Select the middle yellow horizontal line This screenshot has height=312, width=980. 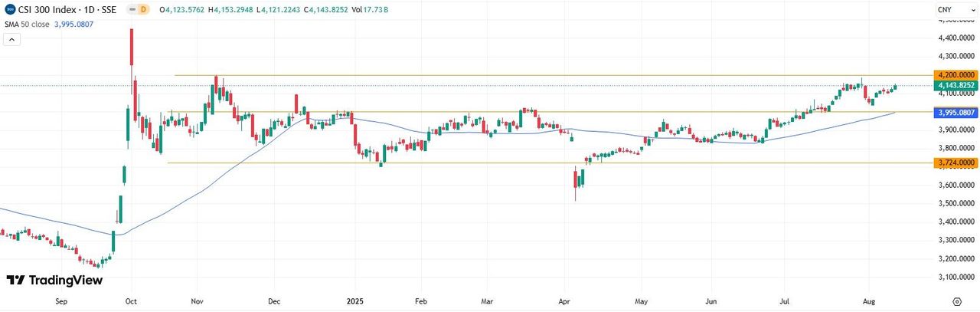click(536, 112)
